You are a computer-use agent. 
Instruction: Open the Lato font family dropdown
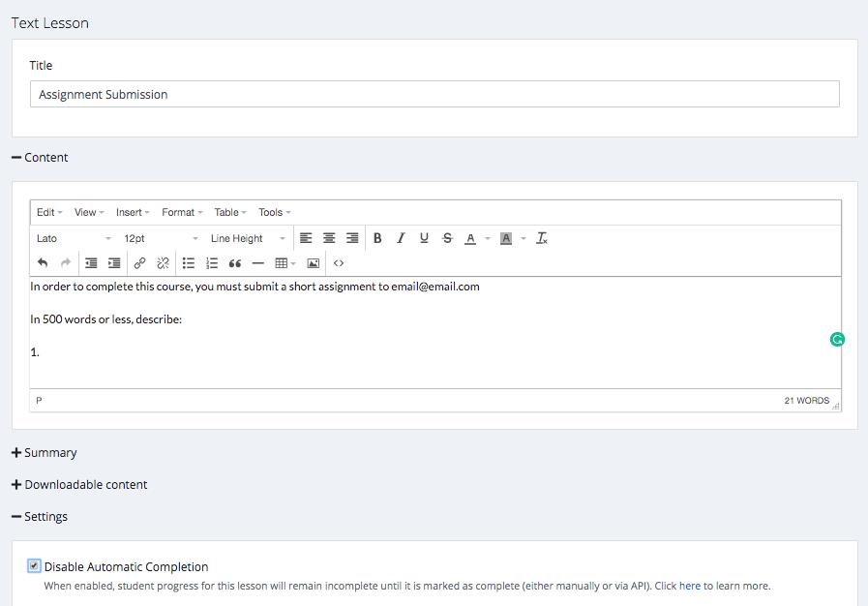click(74, 238)
